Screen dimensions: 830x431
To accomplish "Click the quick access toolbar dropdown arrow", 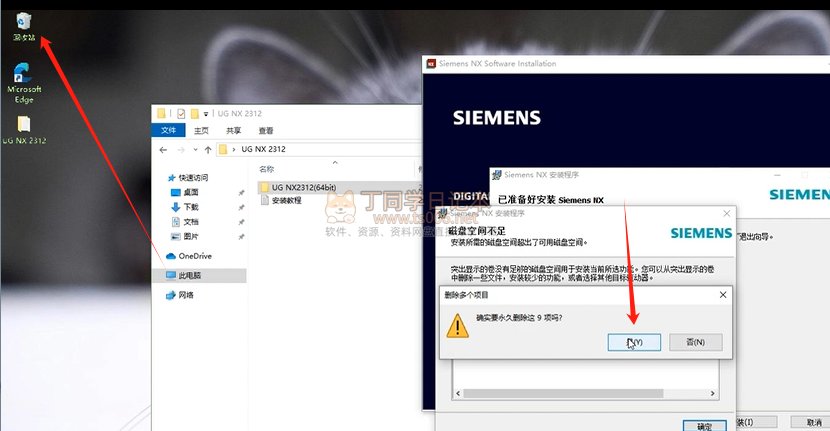I will [x=206, y=114].
